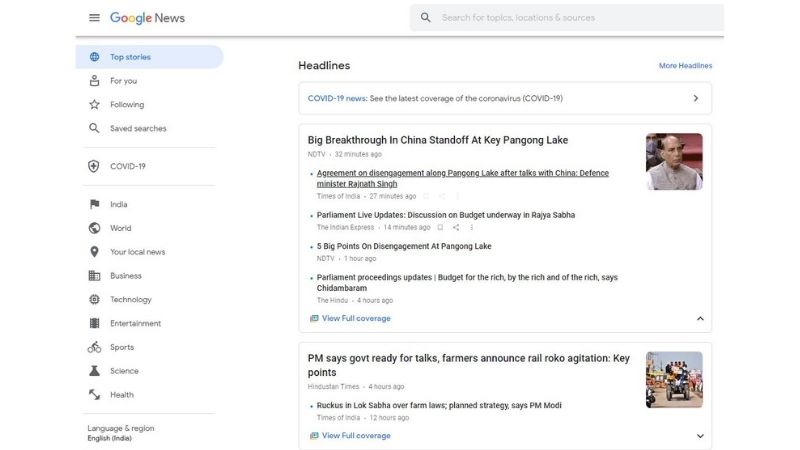Screen dimensions: 800x450
Task: Click the COVID-19 shield icon
Action: click(x=94, y=166)
